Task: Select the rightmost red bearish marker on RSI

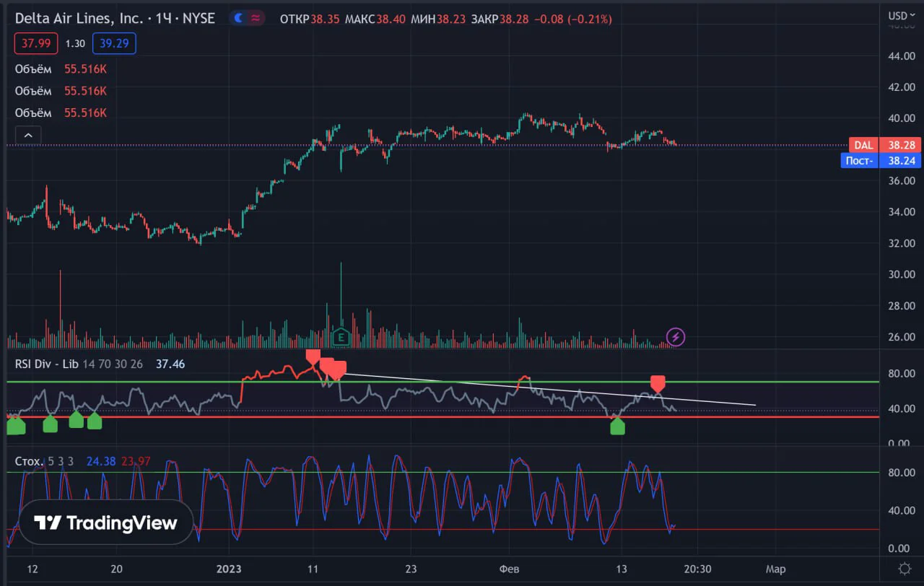Action: coord(657,383)
